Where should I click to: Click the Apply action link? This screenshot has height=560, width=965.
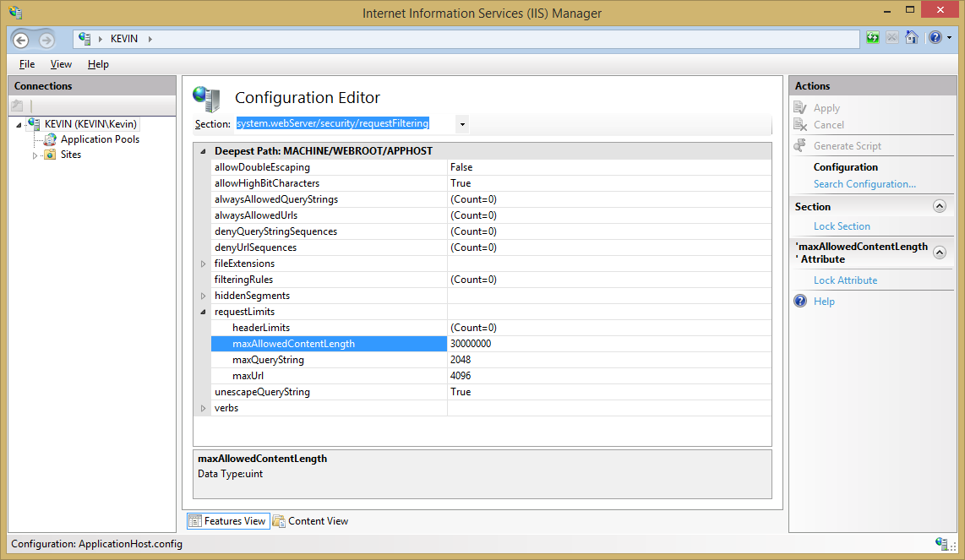(x=826, y=108)
